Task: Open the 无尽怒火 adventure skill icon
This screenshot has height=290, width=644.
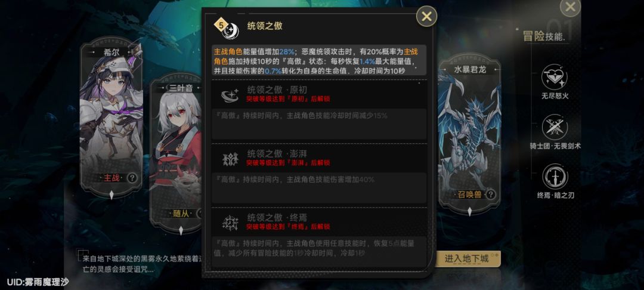Action: pyautogui.click(x=555, y=77)
